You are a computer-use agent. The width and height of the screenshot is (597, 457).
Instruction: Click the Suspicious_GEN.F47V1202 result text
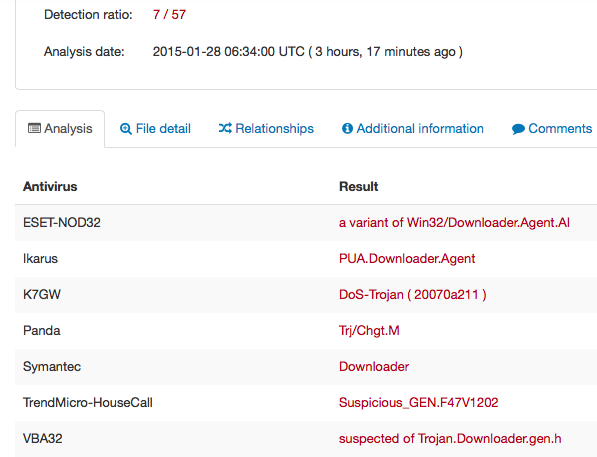point(418,403)
